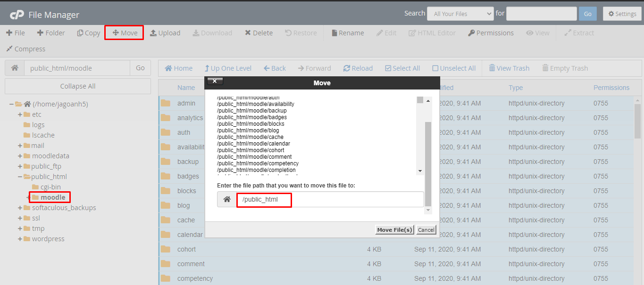644x285 pixels.
Task: Click Unselect All
Action: click(x=454, y=68)
